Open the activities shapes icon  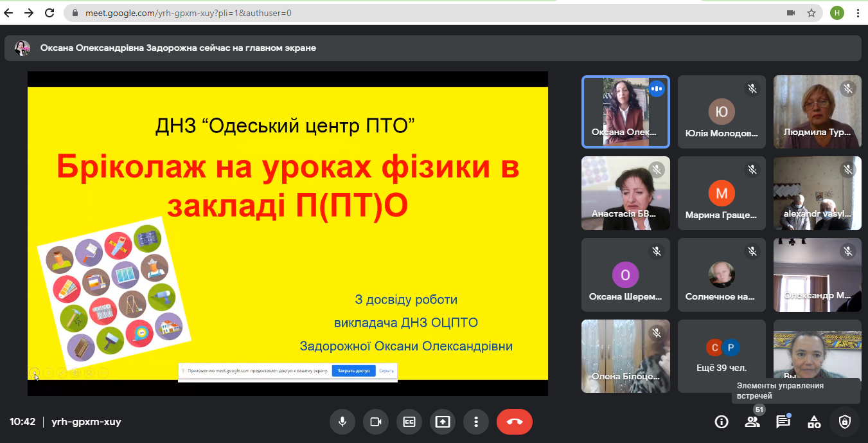(814, 422)
